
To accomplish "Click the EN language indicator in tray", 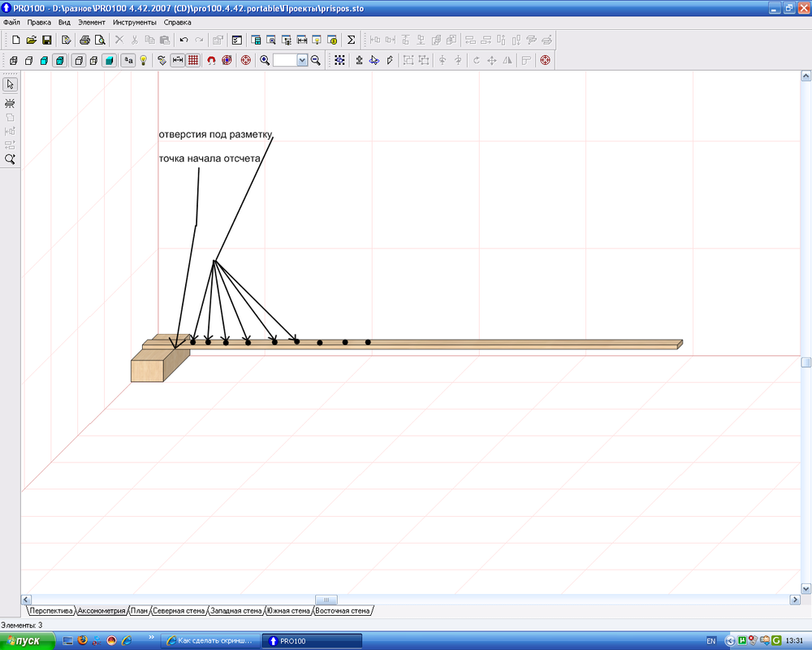I will [x=711, y=641].
